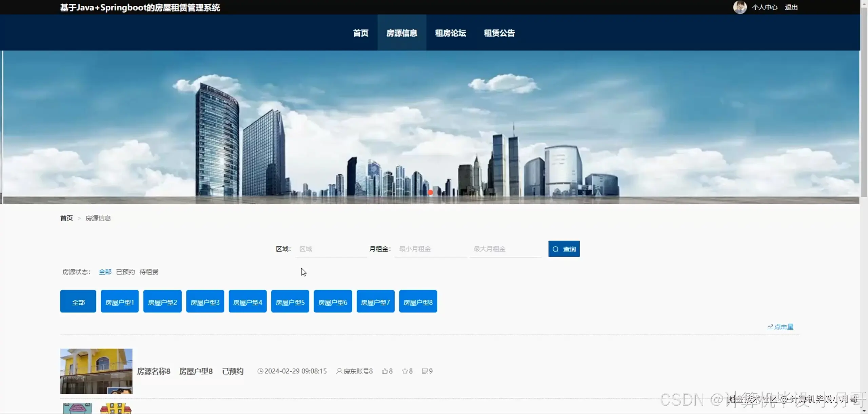The width and height of the screenshot is (868, 414).
Task: Like 房源名称8 via the thumbs-up icon
Action: pos(384,371)
